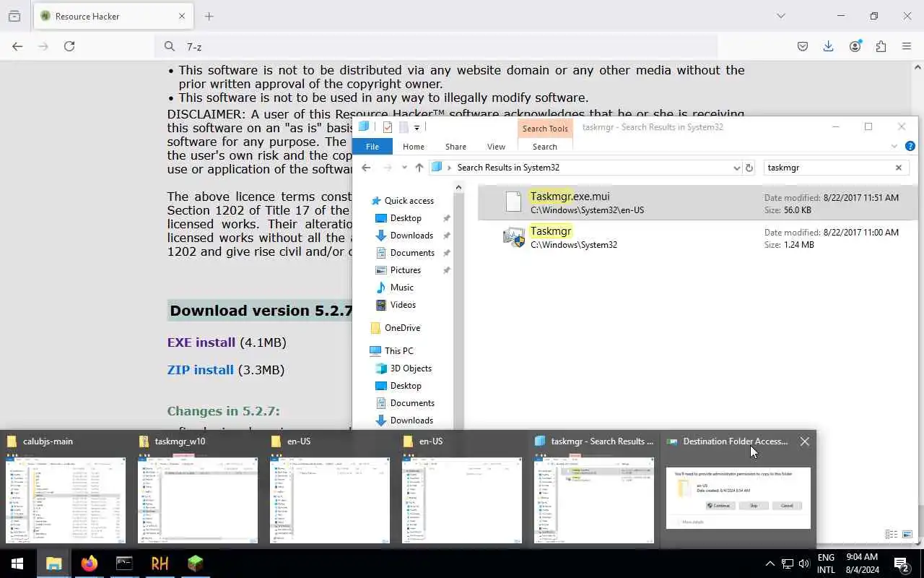924x578 pixels.
Task: Click the terminal taskbar icon
Action: click(x=124, y=564)
